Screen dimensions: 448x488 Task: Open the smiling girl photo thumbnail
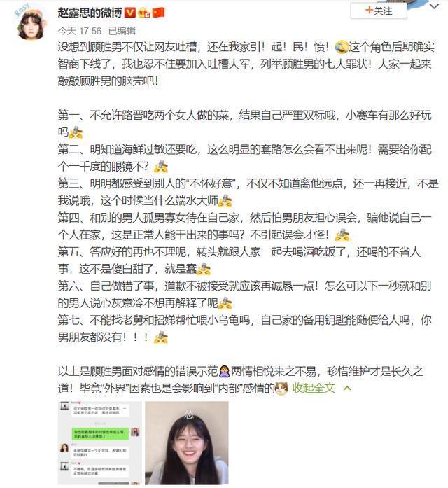tap(187, 443)
